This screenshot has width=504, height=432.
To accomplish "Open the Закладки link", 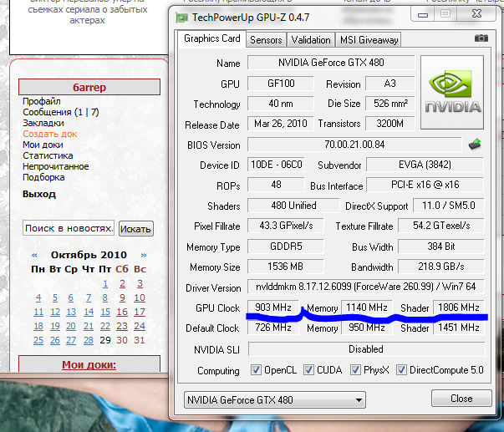I will [x=43, y=123].
